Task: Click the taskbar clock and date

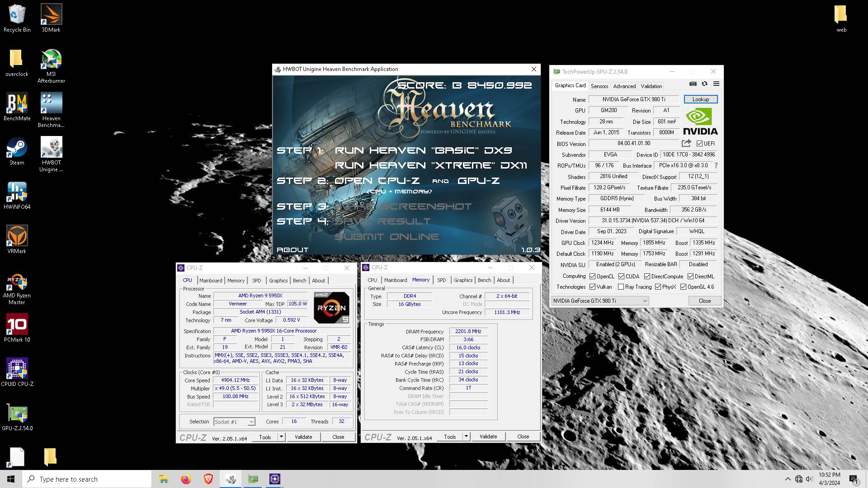Action: (829, 479)
